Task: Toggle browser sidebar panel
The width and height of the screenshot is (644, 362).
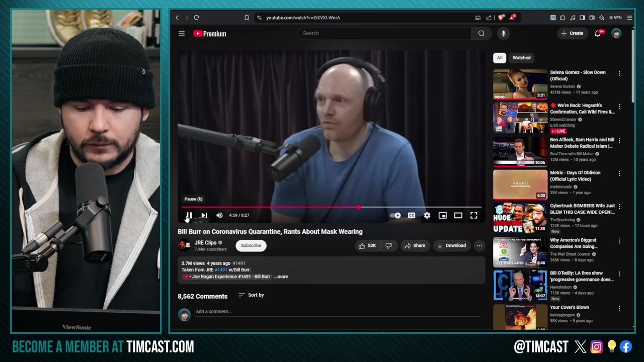Action: click(582, 18)
